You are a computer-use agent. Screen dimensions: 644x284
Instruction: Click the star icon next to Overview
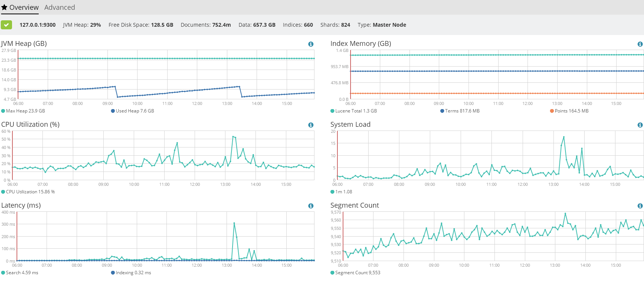coord(4,7)
